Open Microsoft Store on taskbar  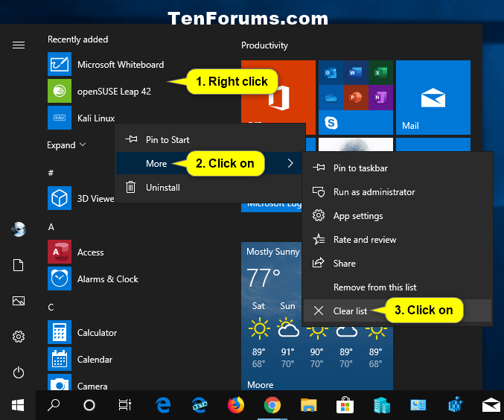click(x=345, y=405)
